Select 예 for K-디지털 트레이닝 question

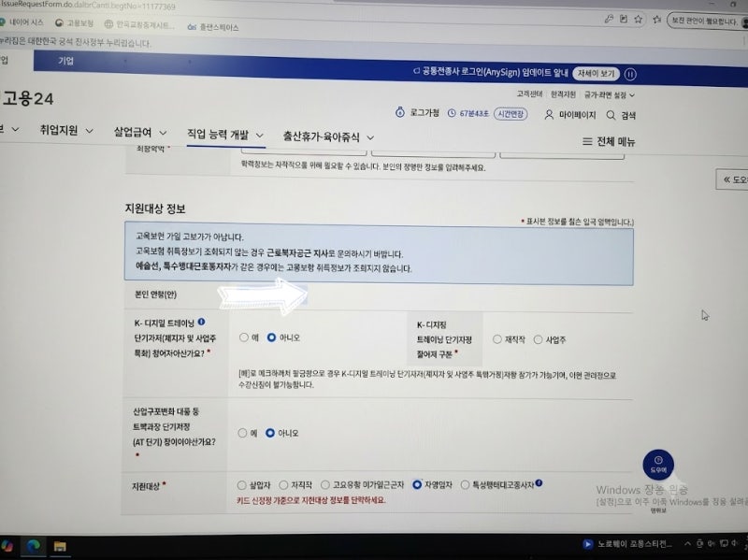[x=244, y=337]
